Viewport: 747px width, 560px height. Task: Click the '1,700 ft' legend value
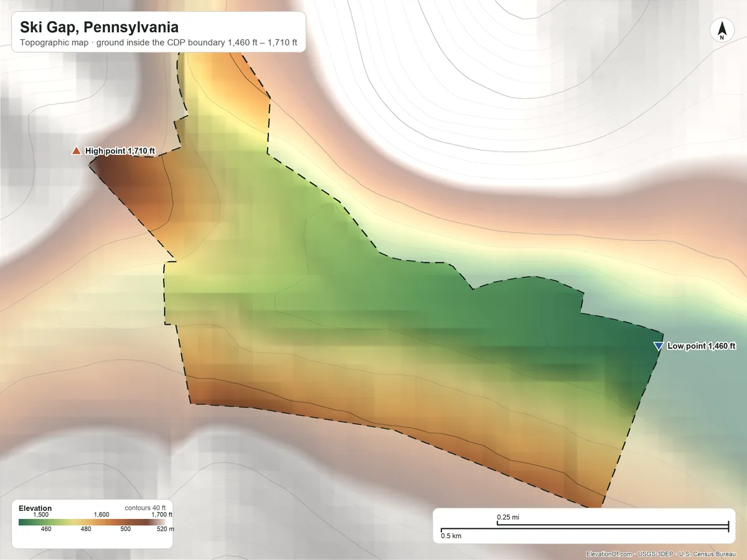[162, 515]
